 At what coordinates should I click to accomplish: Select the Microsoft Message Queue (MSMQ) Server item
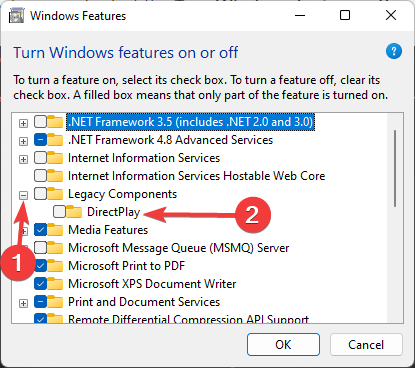point(179,248)
